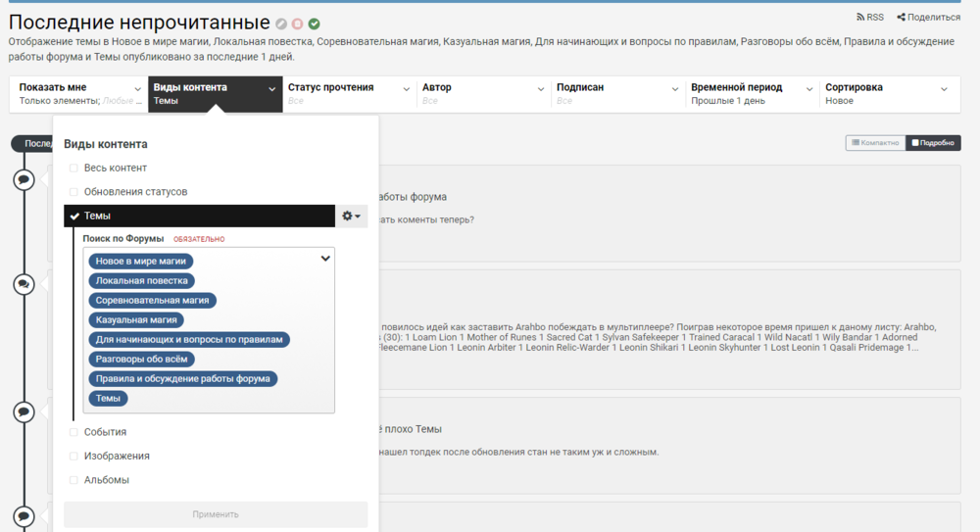Enable the Обновления статусов checkbox

point(73,192)
